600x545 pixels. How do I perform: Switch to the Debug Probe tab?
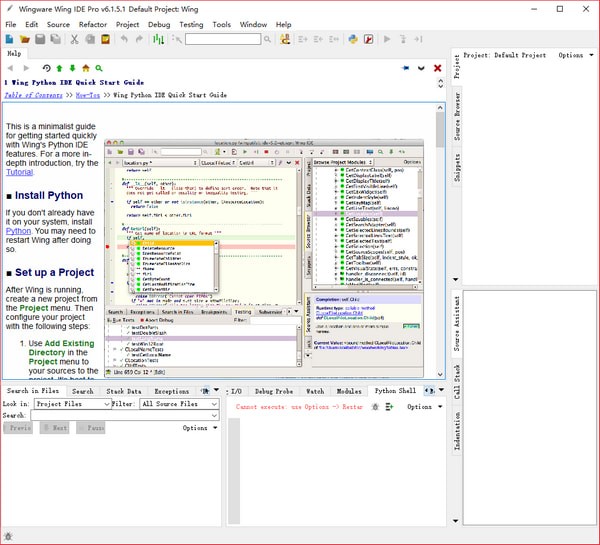click(273, 391)
